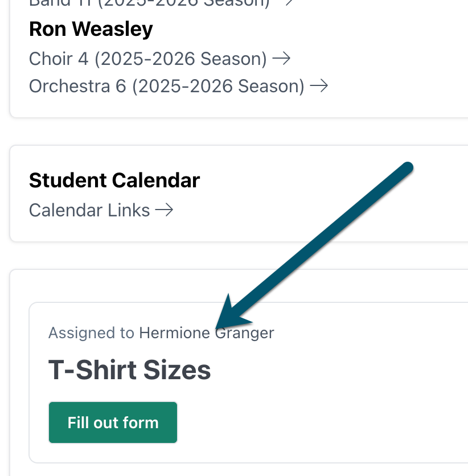
Task: Click the T-Shirt Sizes form title
Action: coord(129,370)
